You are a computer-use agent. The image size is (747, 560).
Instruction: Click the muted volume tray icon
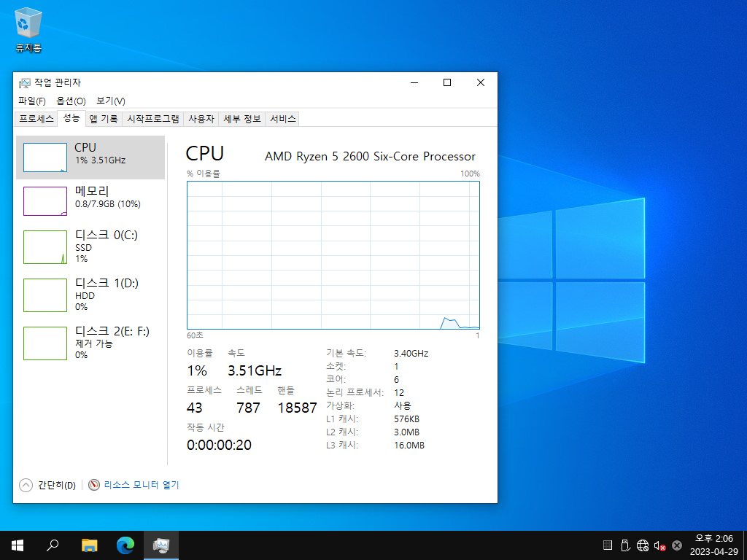(659, 545)
